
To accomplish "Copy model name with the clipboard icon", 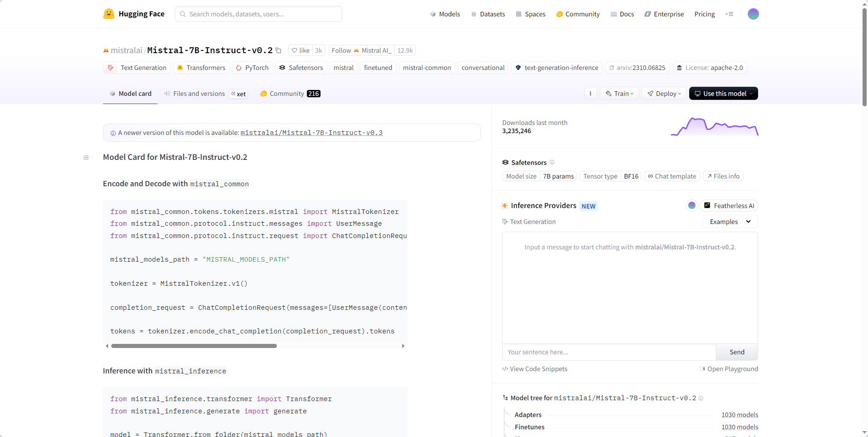I will pos(279,50).
